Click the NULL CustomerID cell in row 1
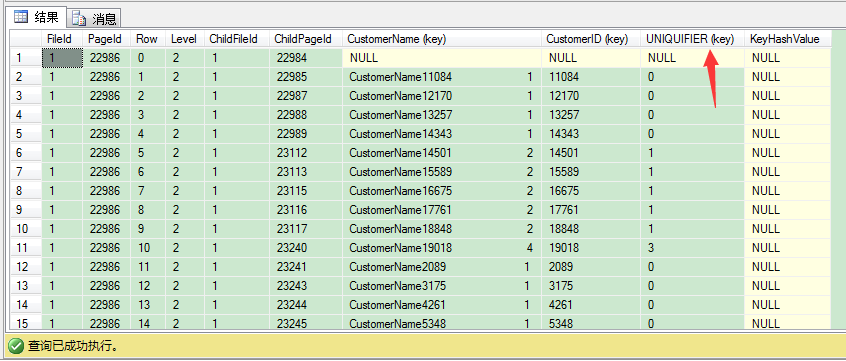This screenshot has height=361, width=846. [x=591, y=58]
